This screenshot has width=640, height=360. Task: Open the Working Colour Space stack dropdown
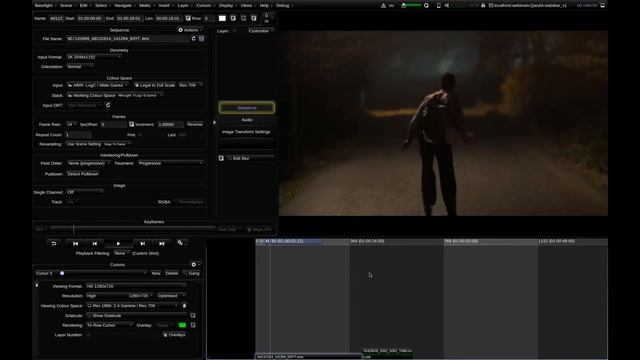[x=116, y=96]
